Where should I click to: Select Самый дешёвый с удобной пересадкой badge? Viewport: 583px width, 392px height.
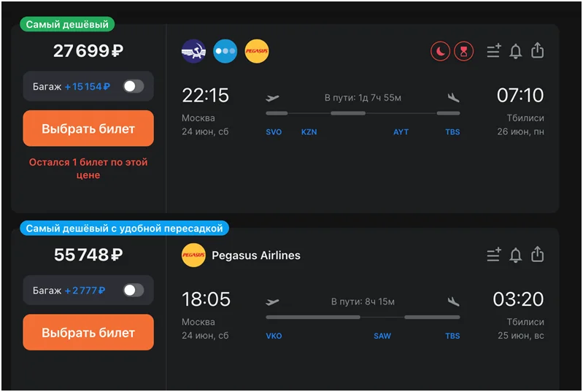coord(125,228)
